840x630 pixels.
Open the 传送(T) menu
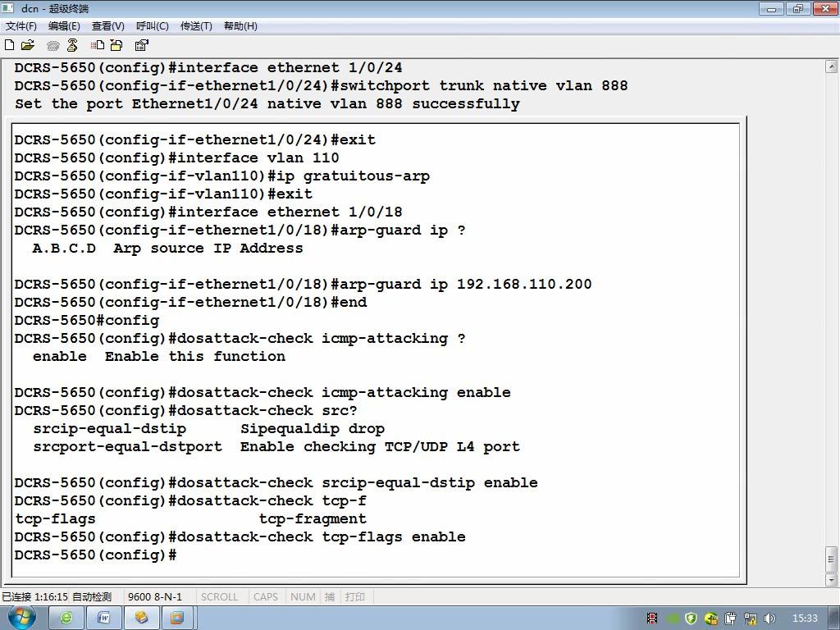click(196, 25)
